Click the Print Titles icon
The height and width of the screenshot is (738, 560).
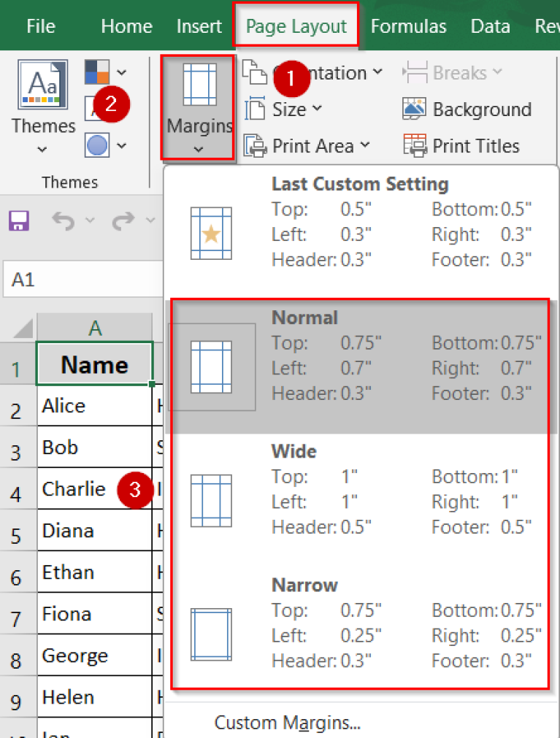(415, 145)
